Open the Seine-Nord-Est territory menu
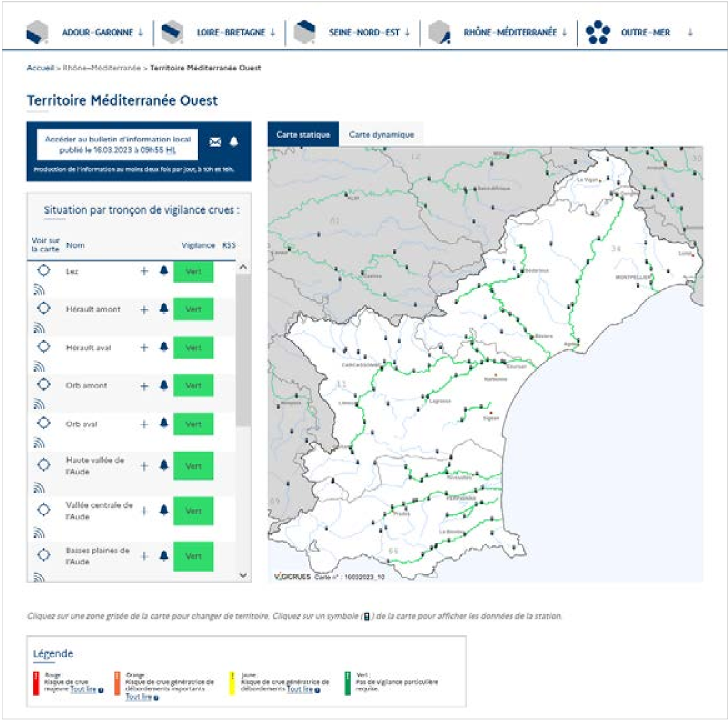Viewport: 728px width, 721px height. click(x=369, y=32)
